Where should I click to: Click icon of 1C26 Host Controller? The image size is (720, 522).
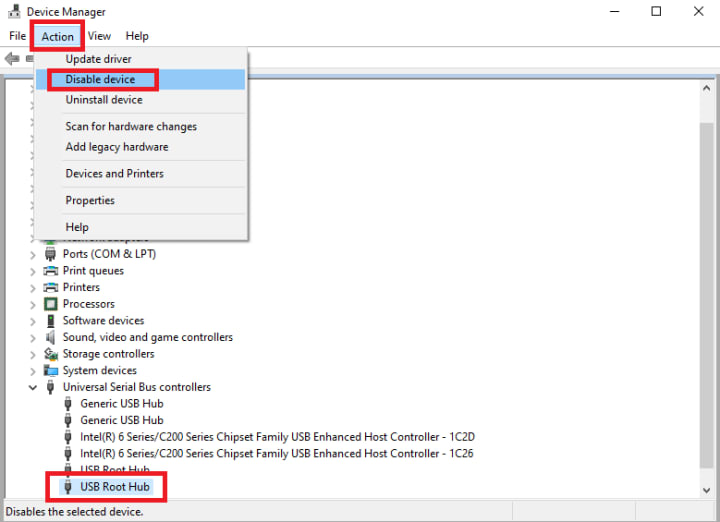68,454
